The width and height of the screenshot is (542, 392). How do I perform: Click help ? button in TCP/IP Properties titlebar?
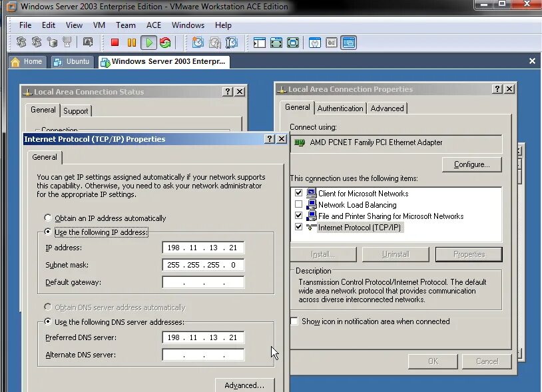pyautogui.click(x=270, y=139)
